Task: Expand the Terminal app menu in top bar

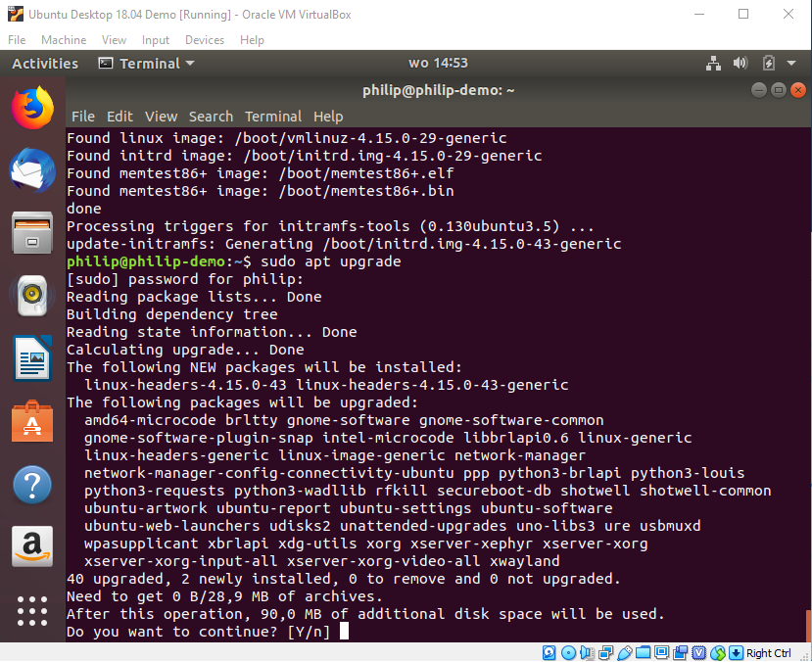Action: [x=147, y=63]
